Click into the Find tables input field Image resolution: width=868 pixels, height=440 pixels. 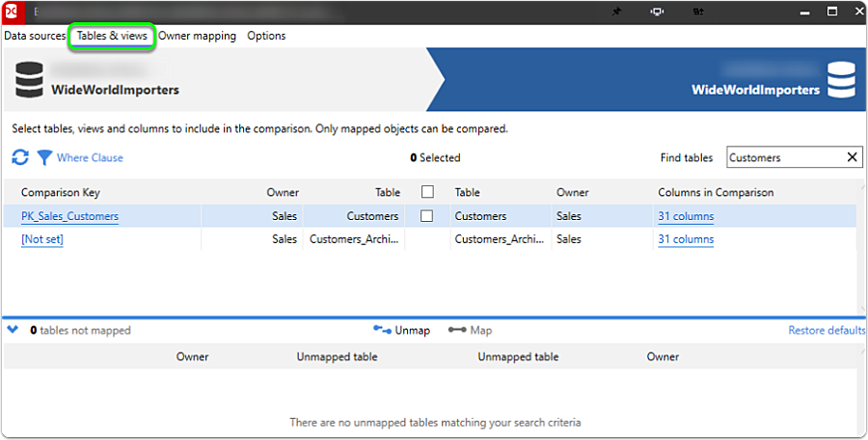tap(781, 157)
